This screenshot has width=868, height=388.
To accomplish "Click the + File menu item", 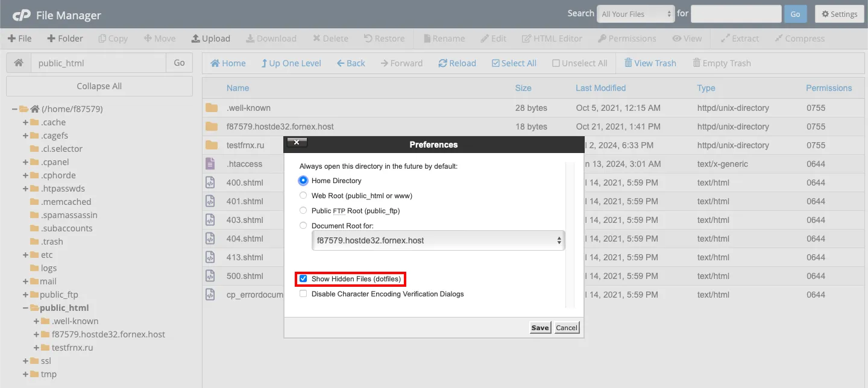I will coord(19,39).
